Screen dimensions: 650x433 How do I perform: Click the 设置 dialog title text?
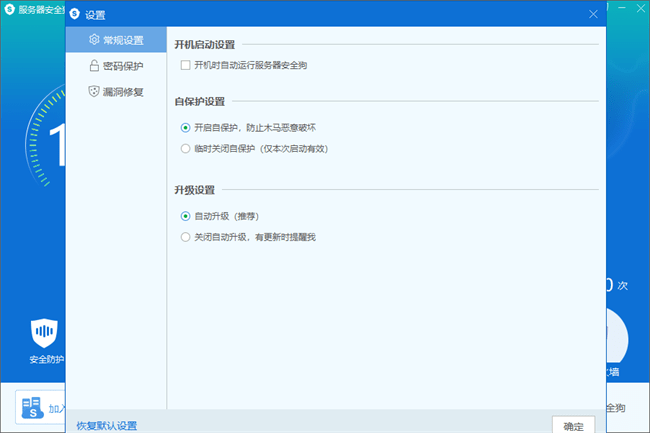point(96,15)
